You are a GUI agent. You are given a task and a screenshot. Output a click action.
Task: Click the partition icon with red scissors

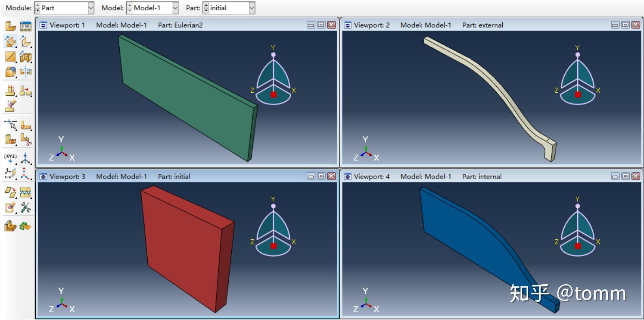click(x=26, y=140)
